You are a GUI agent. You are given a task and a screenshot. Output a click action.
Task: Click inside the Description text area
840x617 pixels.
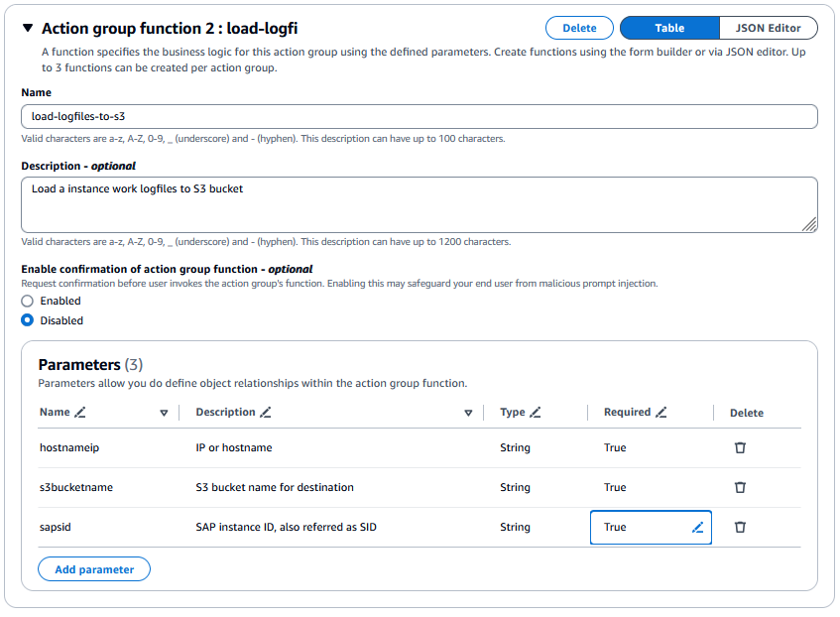click(420, 198)
